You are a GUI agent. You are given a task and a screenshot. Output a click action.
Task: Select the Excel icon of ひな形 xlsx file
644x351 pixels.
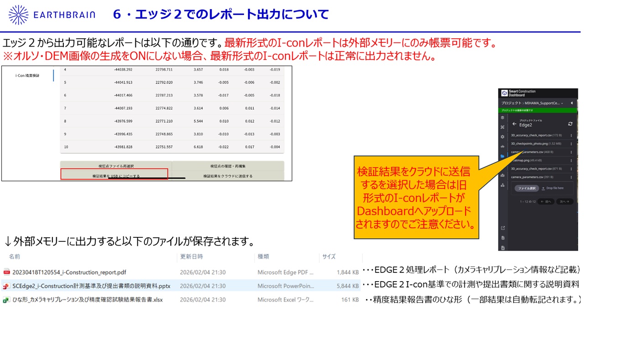[6, 300]
